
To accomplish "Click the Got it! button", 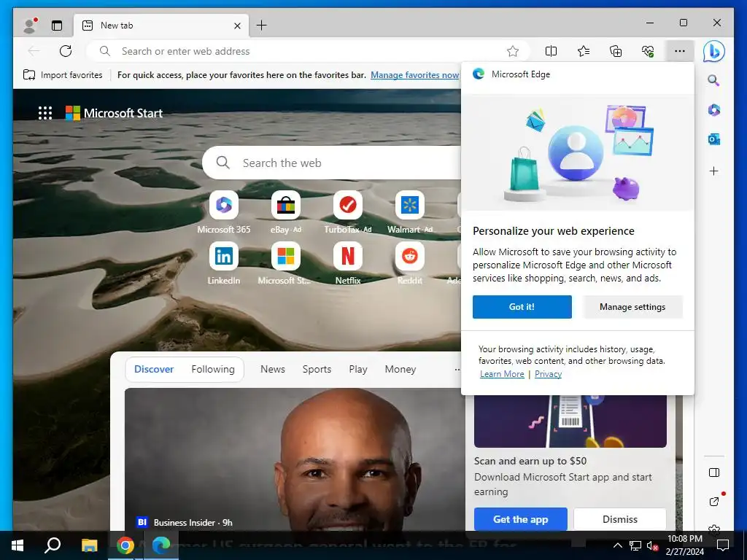I will point(522,307).
